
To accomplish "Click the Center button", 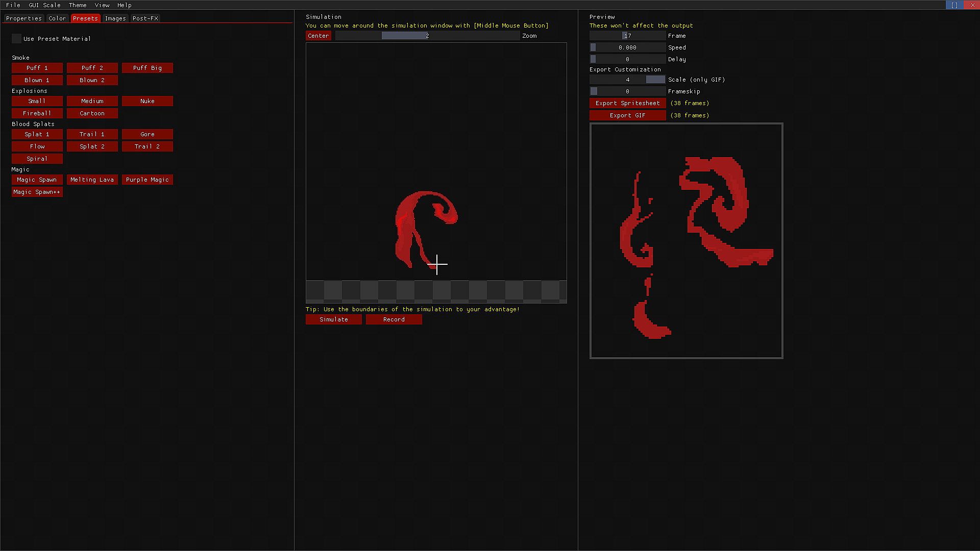I will pos(318,36).
